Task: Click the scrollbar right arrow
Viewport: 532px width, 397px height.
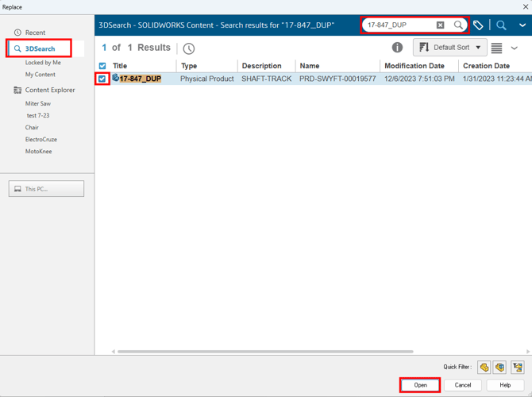Action: (528, 352)
